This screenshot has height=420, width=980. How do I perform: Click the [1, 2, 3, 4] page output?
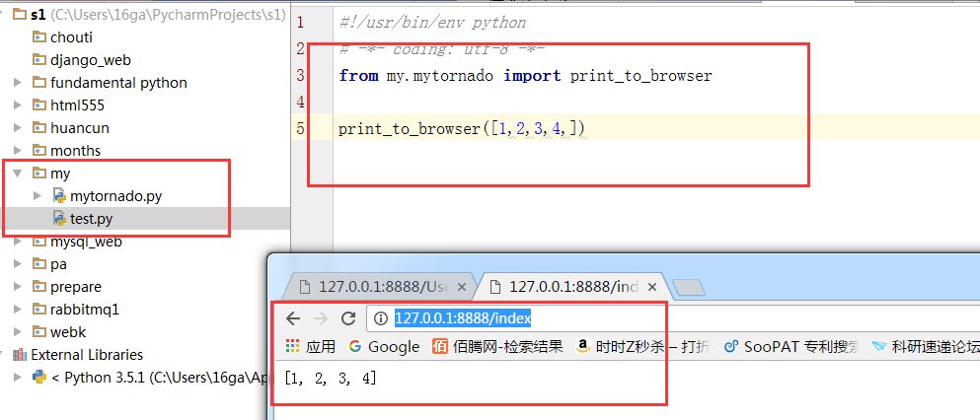[x=331, y=379]
